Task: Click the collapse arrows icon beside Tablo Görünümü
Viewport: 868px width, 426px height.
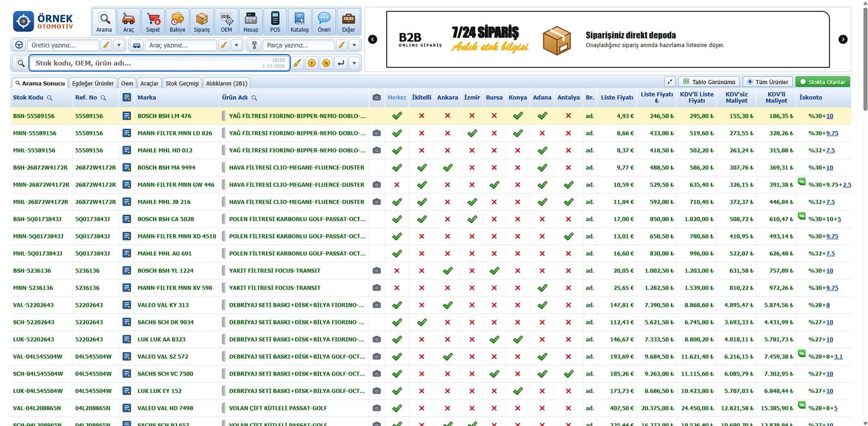Action: click(670, 82)
